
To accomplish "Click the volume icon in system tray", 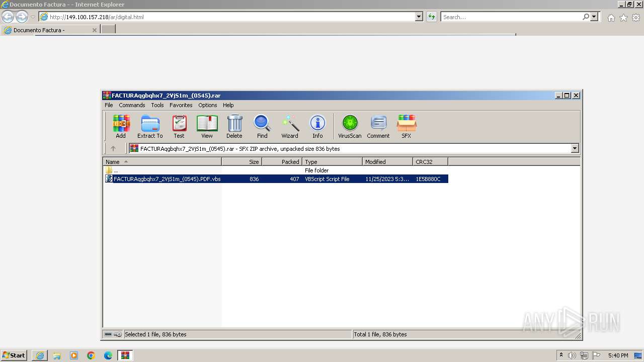I will click(572, 355).
